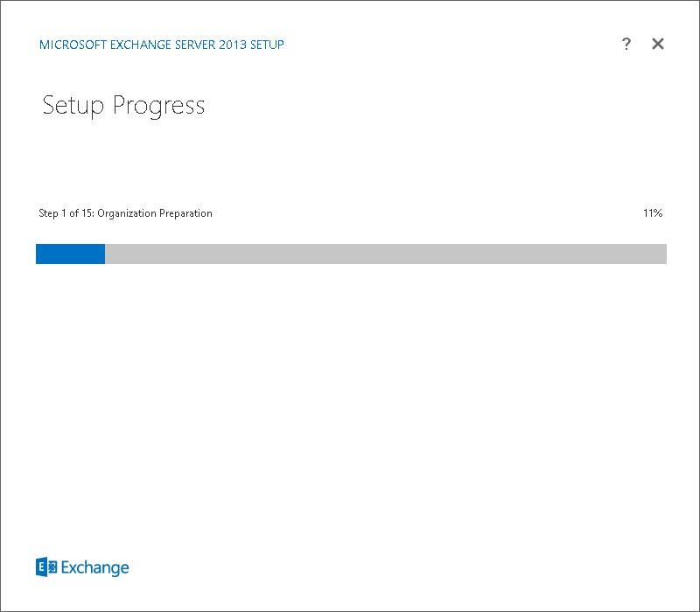Open setup help via the question mark
Image resolution: width=700 pixels, height=612 pixels.
[x=626, y=44]
